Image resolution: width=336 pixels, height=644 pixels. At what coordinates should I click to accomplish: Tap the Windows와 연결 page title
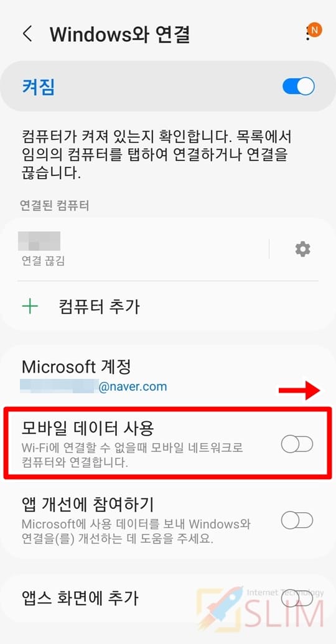click(120, 34)
